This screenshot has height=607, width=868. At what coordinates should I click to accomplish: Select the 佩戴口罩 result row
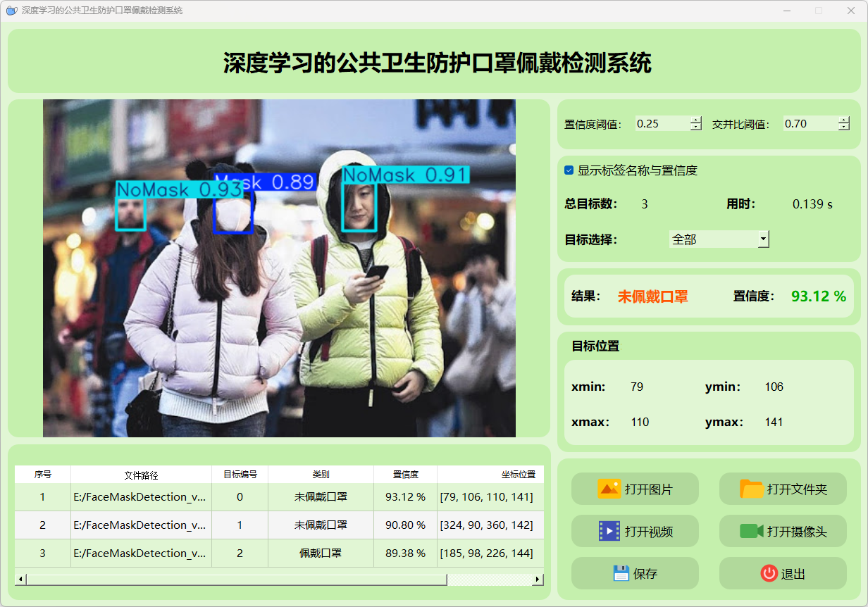(x=321, y=553)
